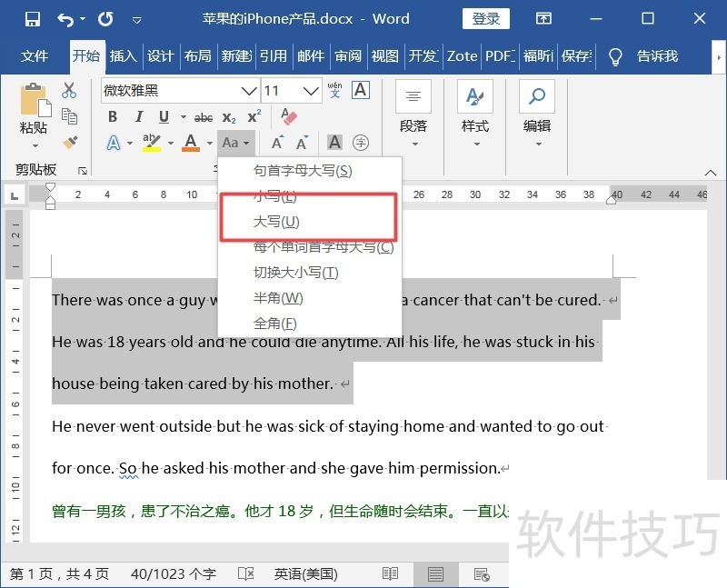This screenshot has height=588, width=727.
Task: Choose 大写(U) uppercase option
Action: (x=310, y=222)
